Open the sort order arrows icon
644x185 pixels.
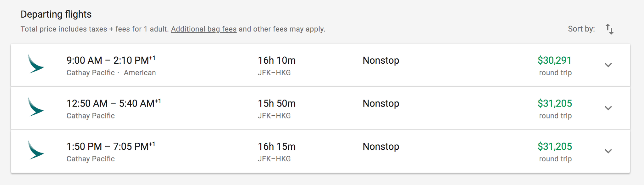(x=609, y=29)
